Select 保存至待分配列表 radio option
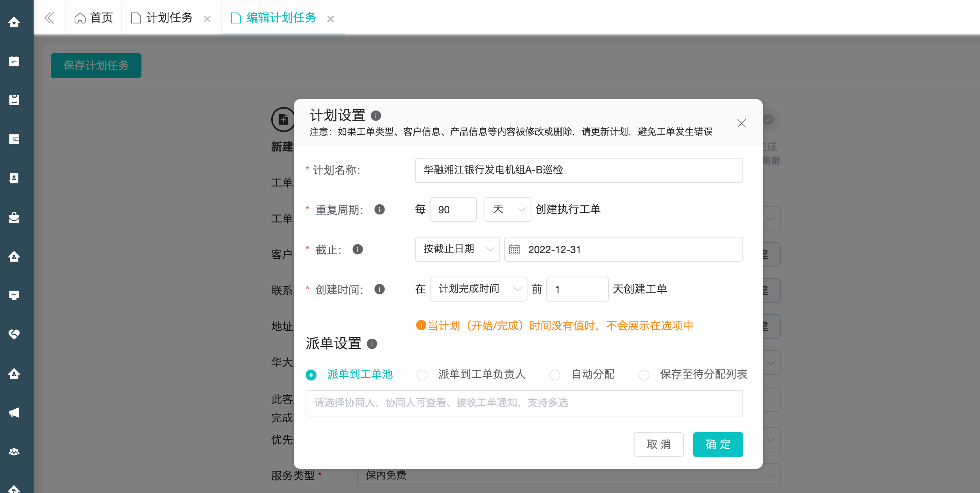Image resolution: width=980 pixels, height=493 pixels. click(x=644, y=375)
